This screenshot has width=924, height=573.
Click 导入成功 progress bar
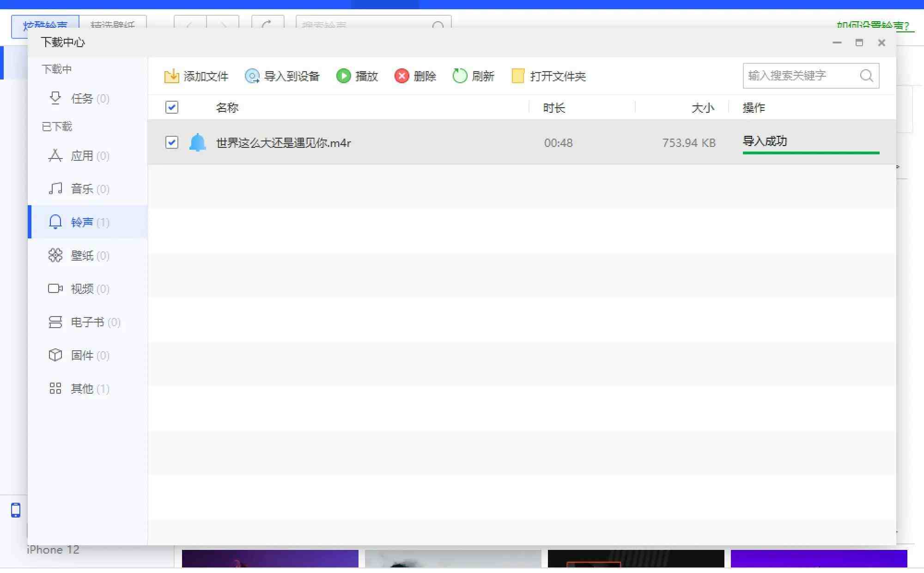click(x=811, y=153)
